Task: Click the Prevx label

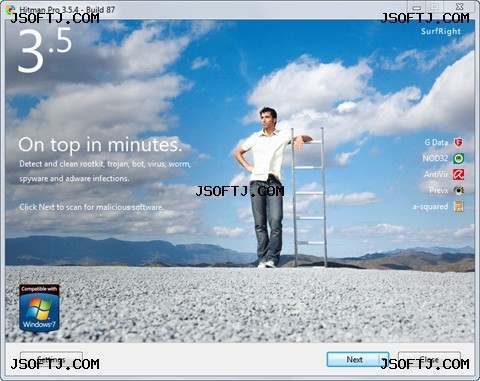Action: point(439,190)
